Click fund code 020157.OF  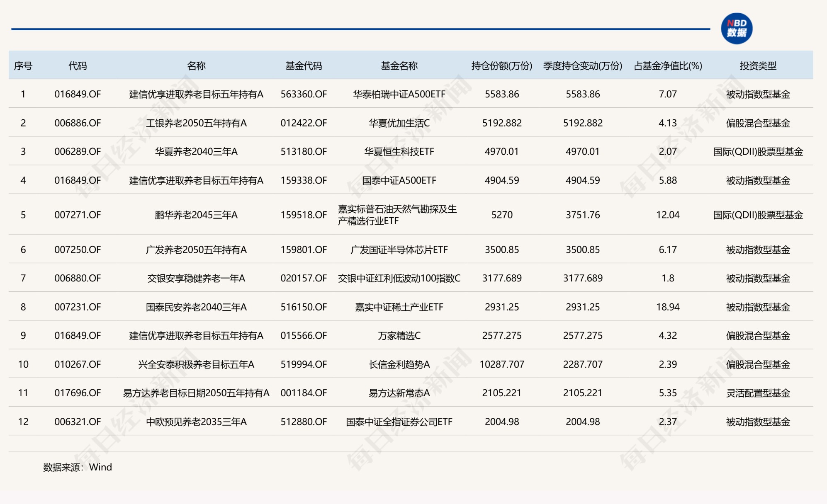304,278
